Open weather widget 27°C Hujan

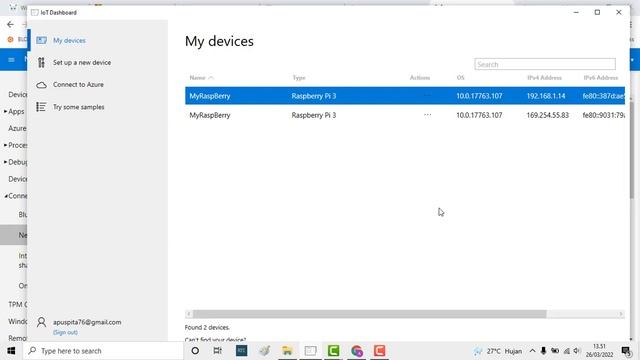pyautogui.click(x=498, y=351)
